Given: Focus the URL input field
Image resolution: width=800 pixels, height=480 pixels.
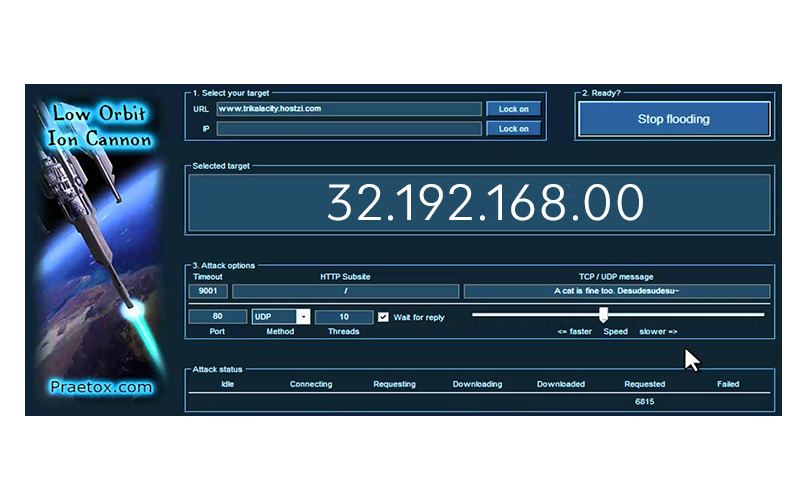Looking at the screenshot, I should 349,109.
